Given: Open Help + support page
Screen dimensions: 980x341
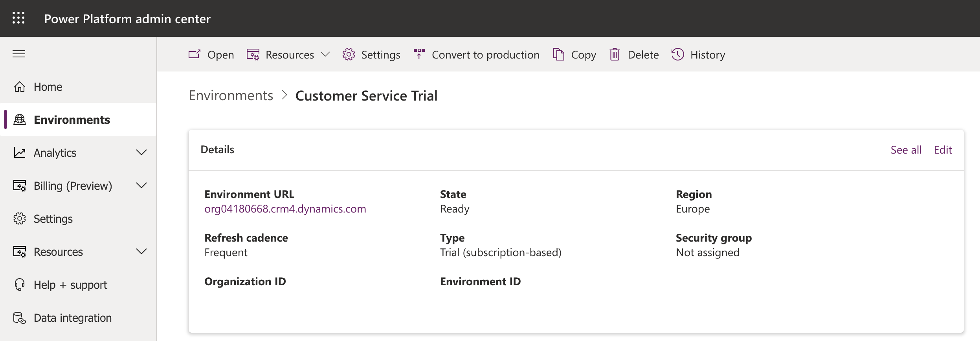Looking at the screenshot, I should [78, 284].
